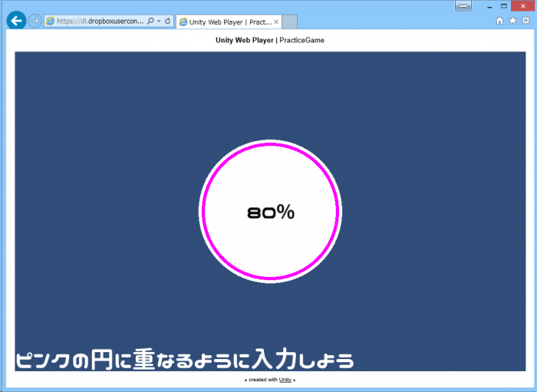The width and height of the screenshot is (537, 392).
Task: Open the address bar autocomplete dropdown arrow
Action: click(x=159, y=21)
